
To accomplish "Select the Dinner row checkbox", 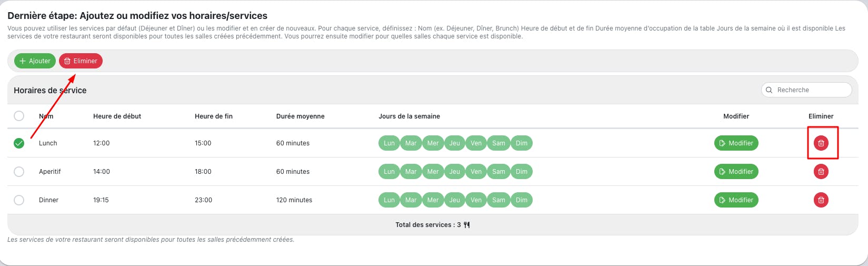I will click(x=19, y=200).
